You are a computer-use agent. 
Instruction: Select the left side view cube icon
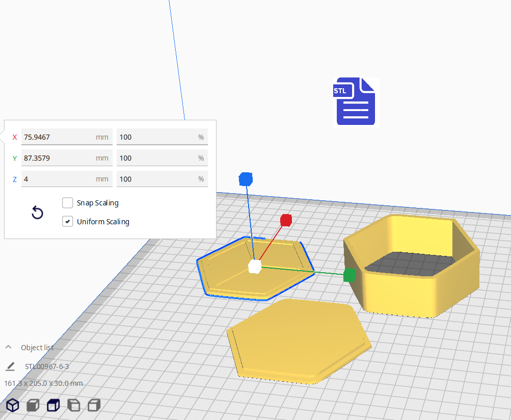(x=74, y=405)
